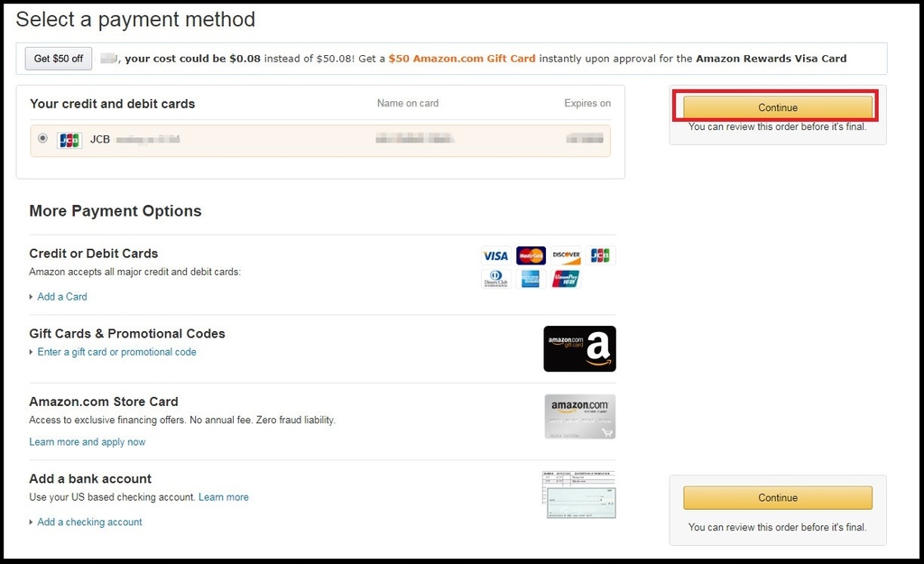Screen dimensions: 924x564
Task: Click the JCB icon in saved card row
Action: pyautogui.click(x=69, y=140)
